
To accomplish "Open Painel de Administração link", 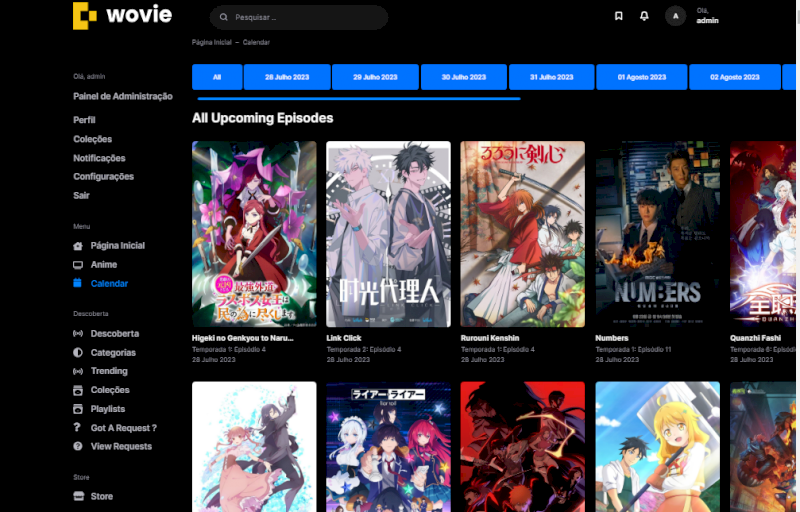I will pyautogui.click(x=123, y=96).
